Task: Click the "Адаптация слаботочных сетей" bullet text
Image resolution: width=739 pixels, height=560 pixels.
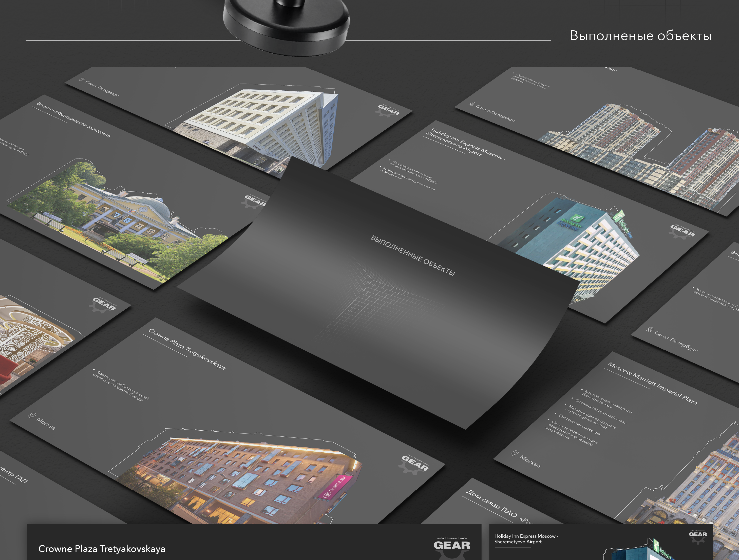Action: [121, 385]
